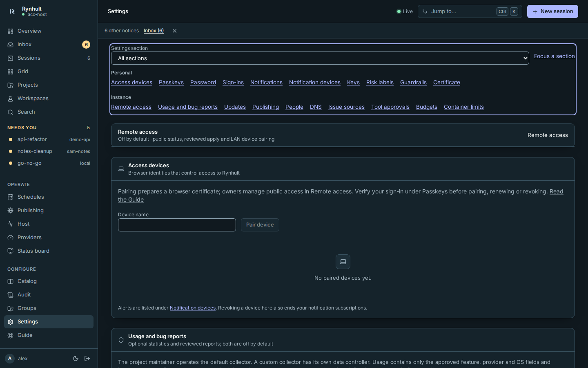Open Workspaces in the sidebar
Image resolution: width=588 pixels, height=368 pixels.
(49, 99)
